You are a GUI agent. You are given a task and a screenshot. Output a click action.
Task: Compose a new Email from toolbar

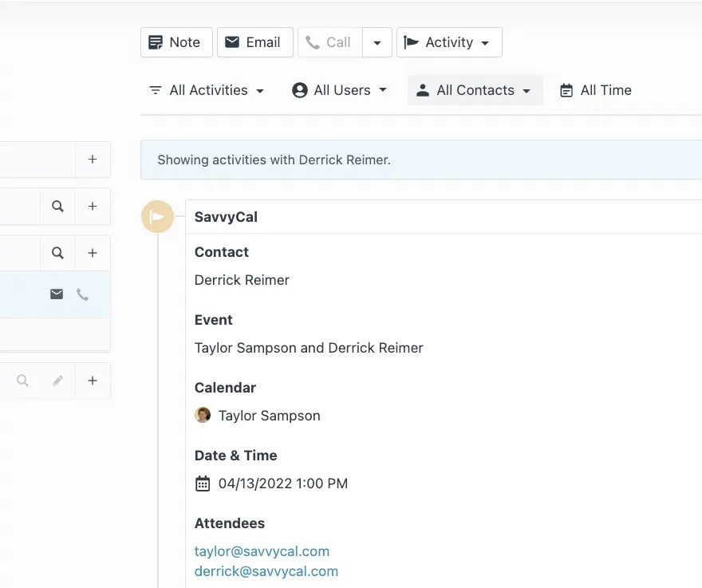pyautogui.click(x=254, y=42)
